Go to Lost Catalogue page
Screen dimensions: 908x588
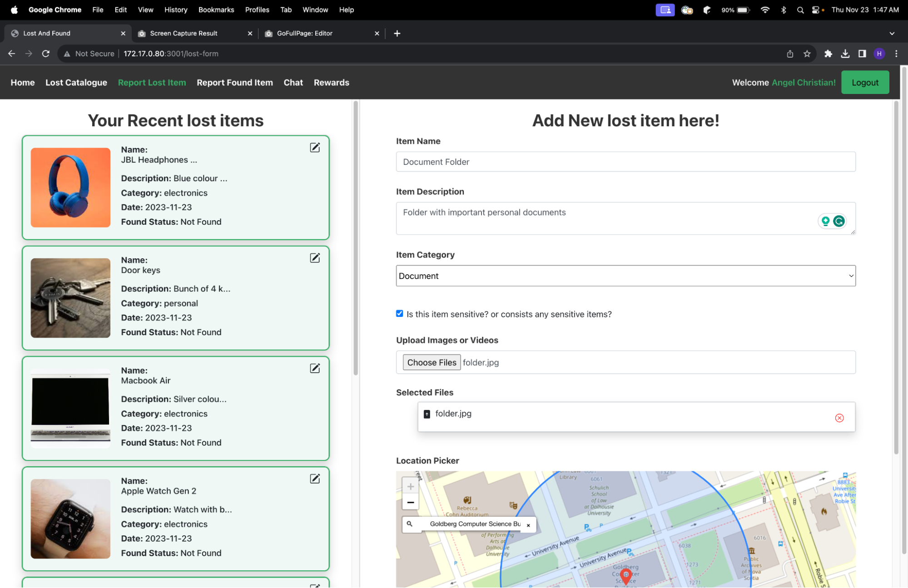pyautogui.click(x=76, y=83)
